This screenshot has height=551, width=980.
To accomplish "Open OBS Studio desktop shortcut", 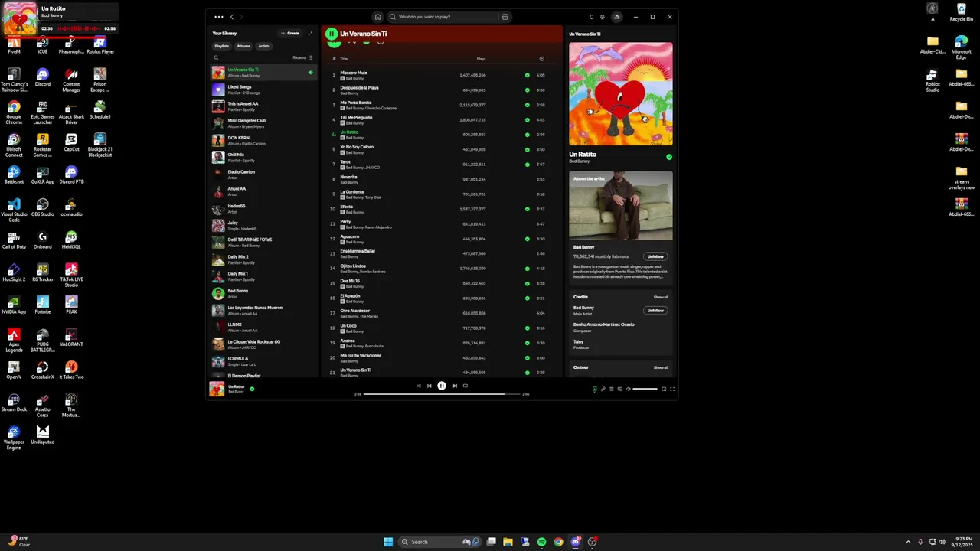I will coord(43,207).
